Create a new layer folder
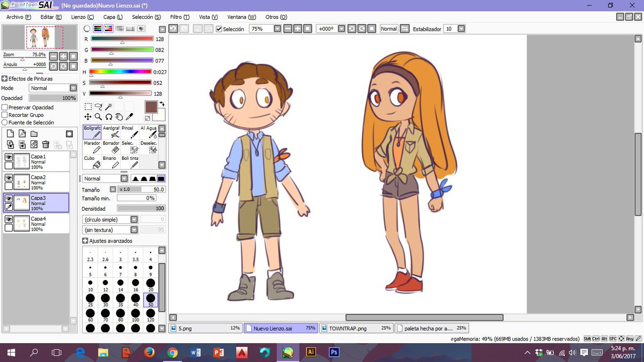The width and height of the screenshot is (644, 362). [34, 134]
